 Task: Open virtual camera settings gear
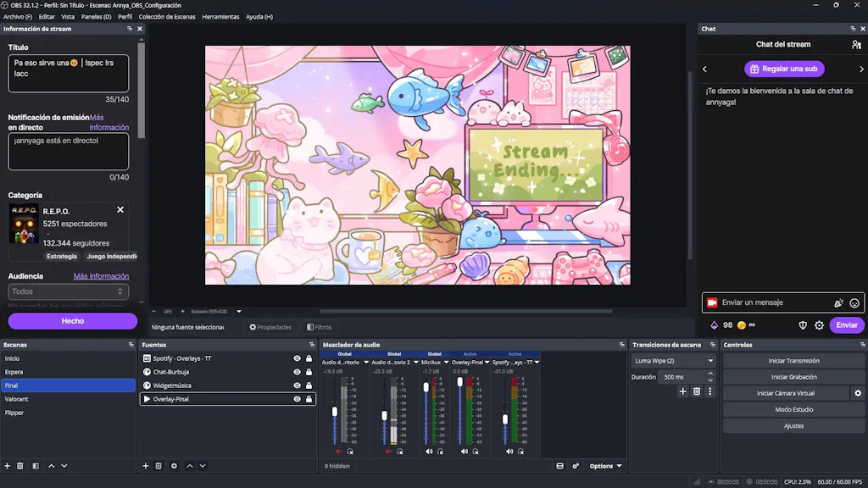(858, 393)
